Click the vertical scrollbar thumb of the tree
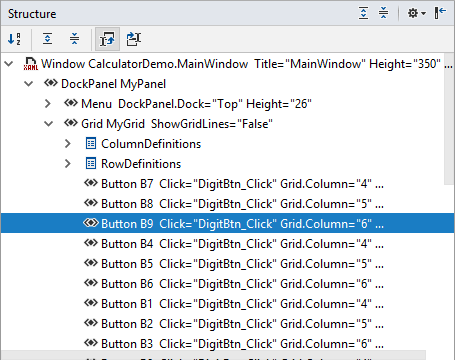The height and width of the screenshot is (360, 455). tap(449, 118)
